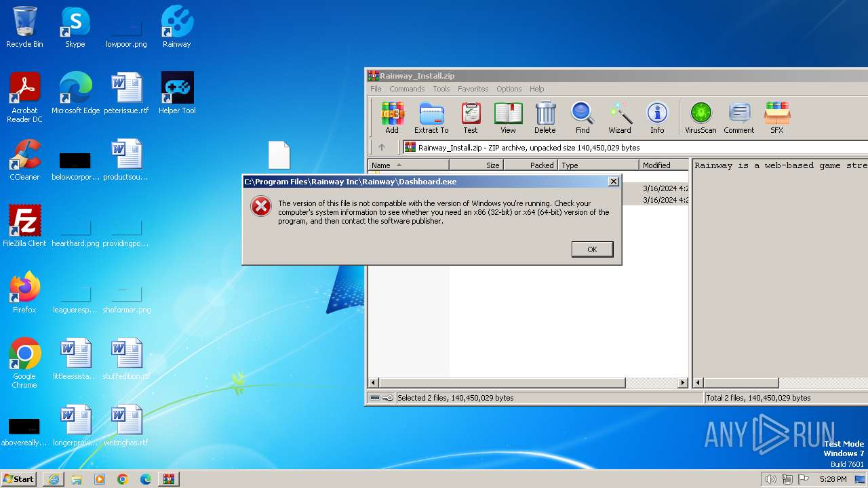Click the Add toolbar icon in WinRAR
The image size is (868, 488).
pos(392,118)
